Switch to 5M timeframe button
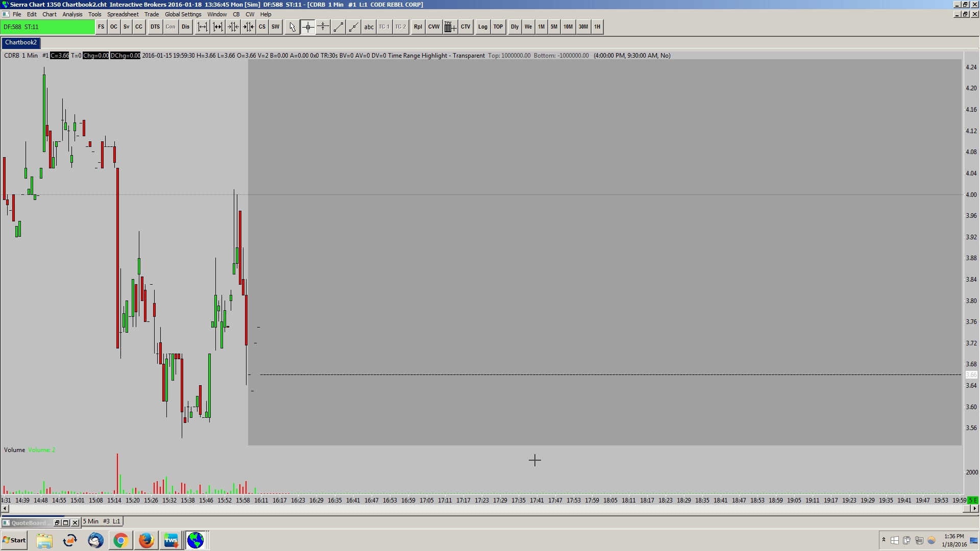The height and width of the screenshot is (551, 980). point(554,27)
